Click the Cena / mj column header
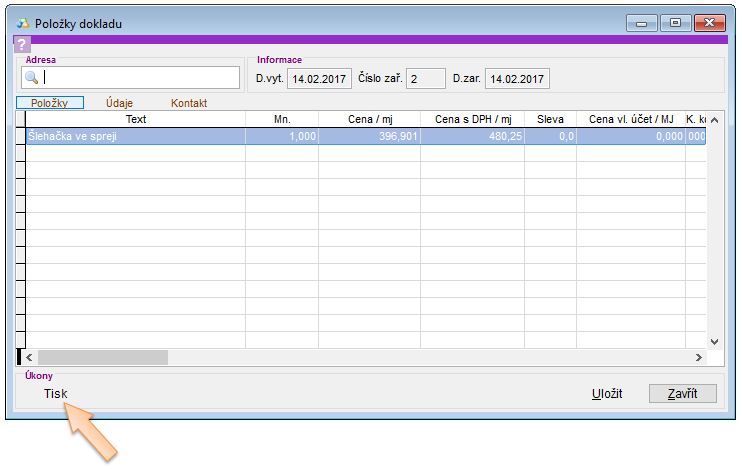This screenshot has height=471, width=742. (369, 119)
